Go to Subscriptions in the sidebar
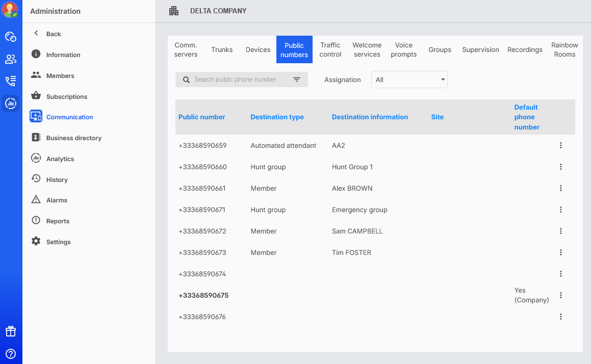This screenshot has height=364, width=591. coord(66,97)
